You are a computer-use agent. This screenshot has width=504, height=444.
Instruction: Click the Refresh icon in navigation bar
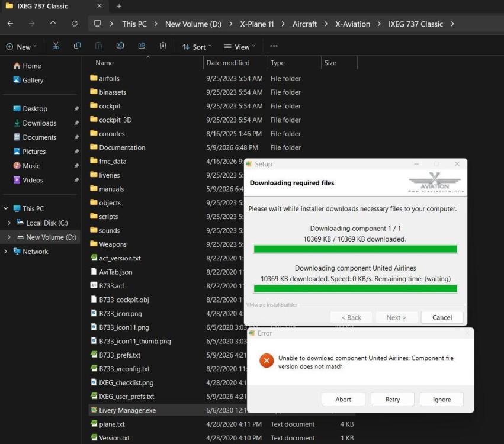click(x=75, y=24)
